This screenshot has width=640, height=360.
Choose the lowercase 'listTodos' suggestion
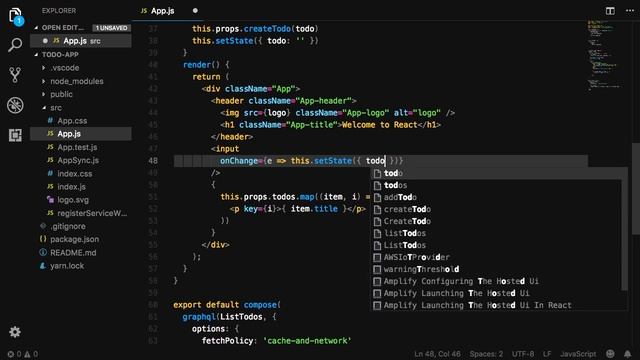(497, 233)
